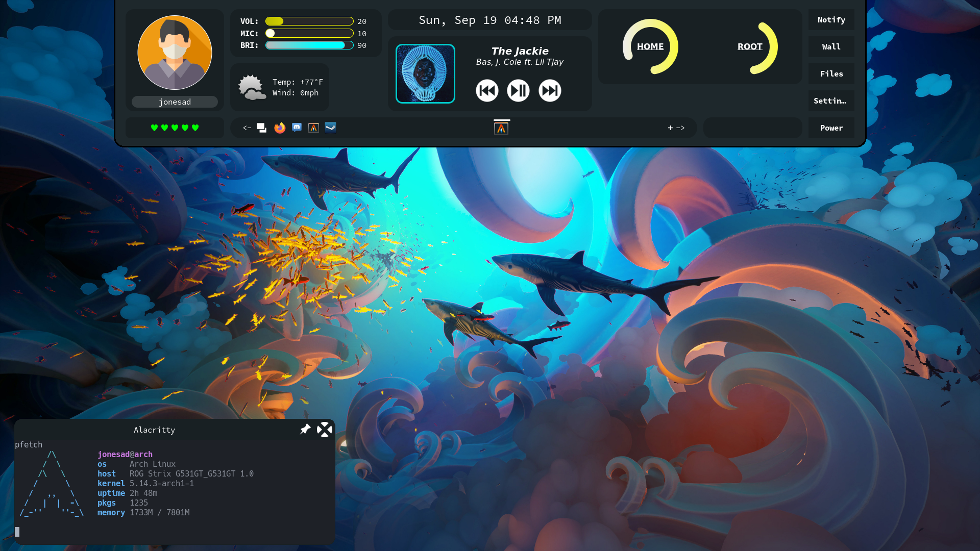980x551 pixels.
Task: Adjust the VOL slider bar
Action: [309, 21]
